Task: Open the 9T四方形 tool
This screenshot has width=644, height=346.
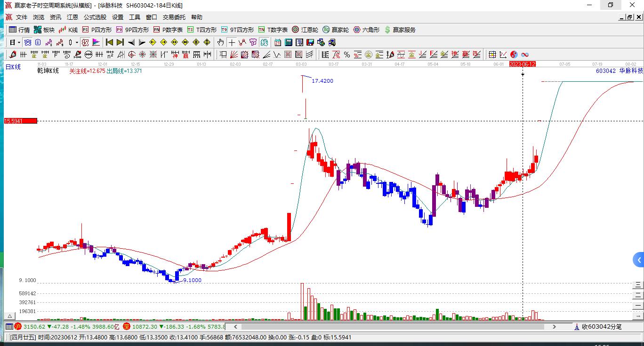Action: click(x=237, y=30)
